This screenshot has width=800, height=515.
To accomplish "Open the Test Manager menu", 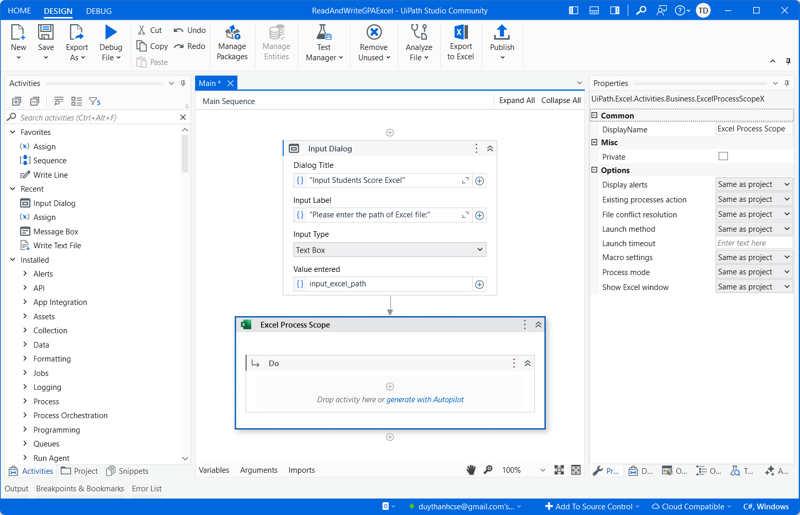I will pos(324,42).
